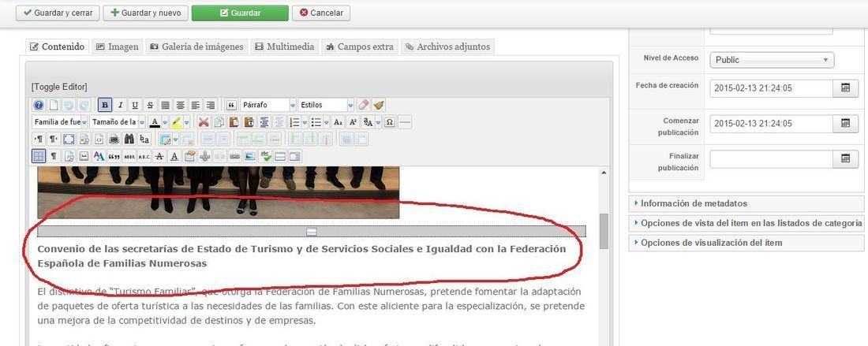Image resolution: width=868 pixels, height=346 pixels.
Task: Open search with binoculars icon
Action: pos(129,140)
